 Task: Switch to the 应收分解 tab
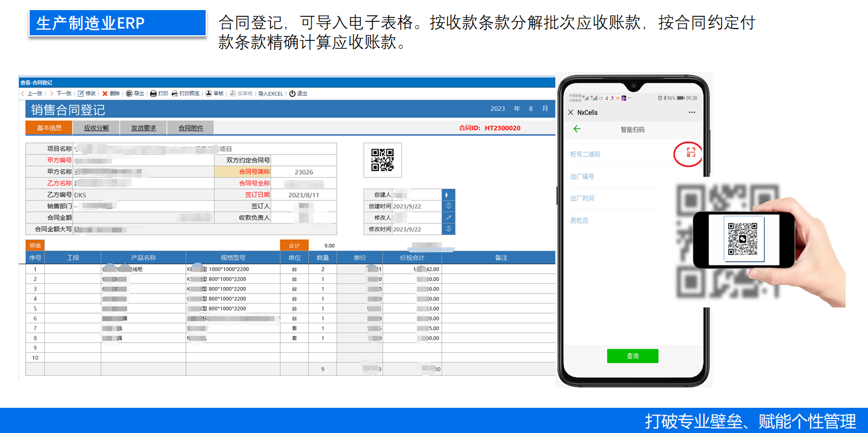click(96, 128)
